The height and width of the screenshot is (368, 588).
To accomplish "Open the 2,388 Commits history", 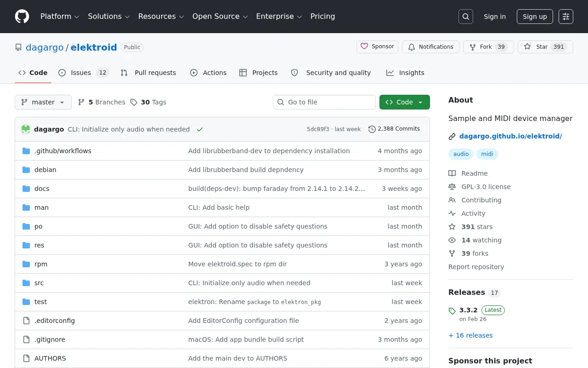I will pyautogui.click(x=394, y=129).
